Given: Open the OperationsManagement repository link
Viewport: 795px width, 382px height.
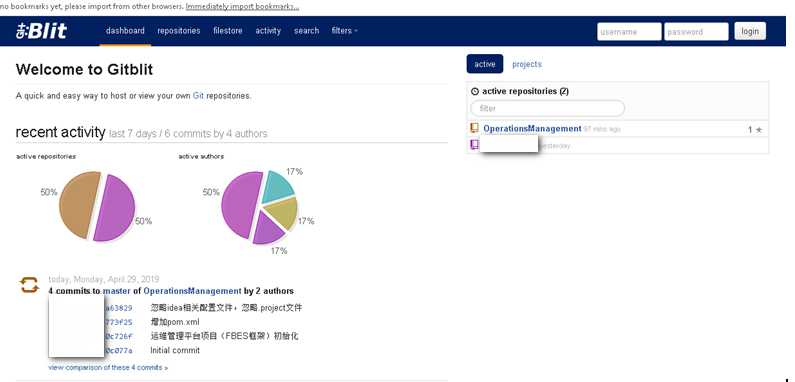Looking at the screenshot, I should [x=532, y=128].
